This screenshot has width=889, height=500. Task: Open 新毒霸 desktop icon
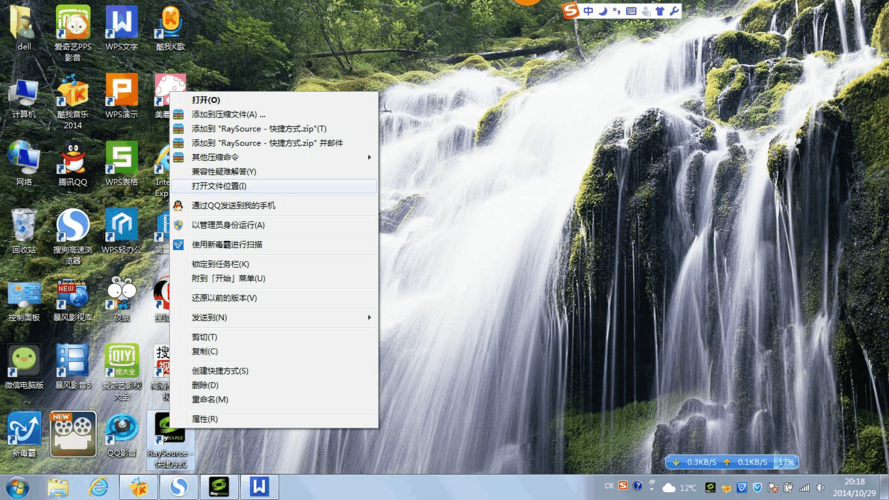tap(23, 435)
